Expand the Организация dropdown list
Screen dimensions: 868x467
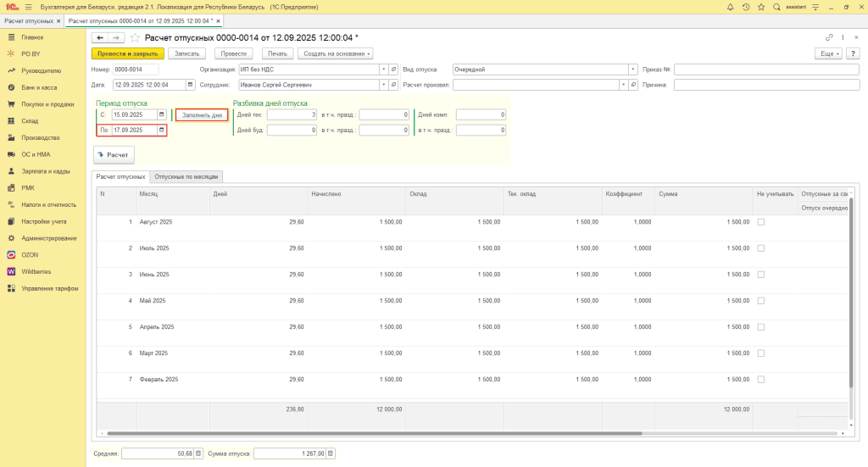pyautogui.click(x=383, y=69)
